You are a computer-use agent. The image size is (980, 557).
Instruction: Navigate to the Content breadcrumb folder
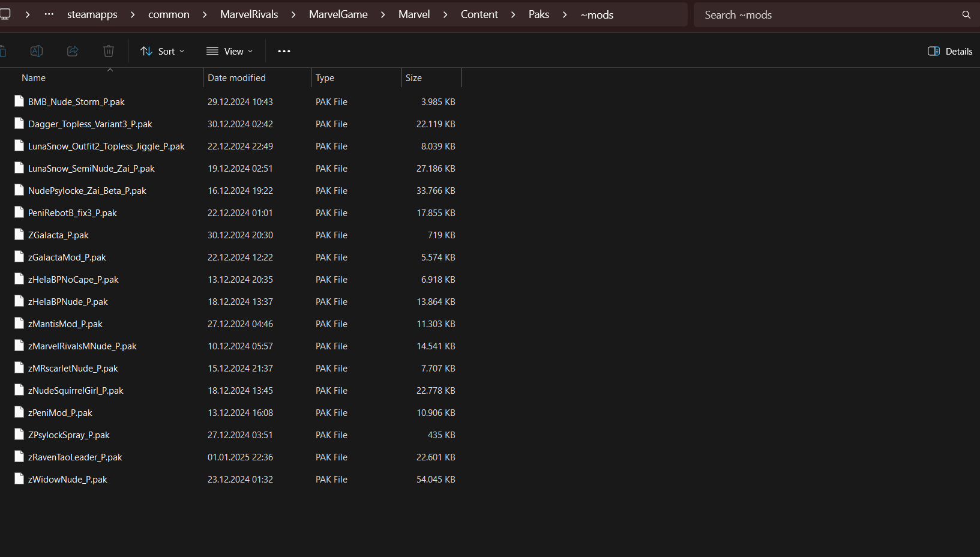pyautogui.click(x=479, y=14)
